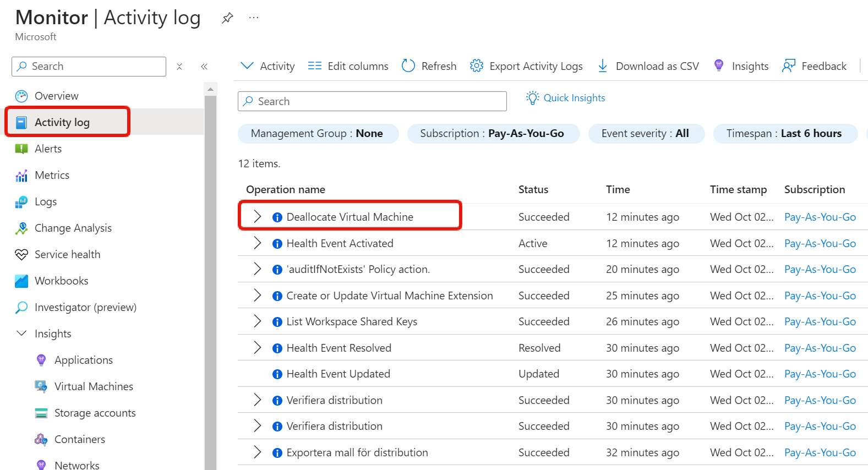Expand Create or Update Virtual Machine Extension row
Viewport: 868px width, 470px height.
pyautogui.click(x=257, y=296)
